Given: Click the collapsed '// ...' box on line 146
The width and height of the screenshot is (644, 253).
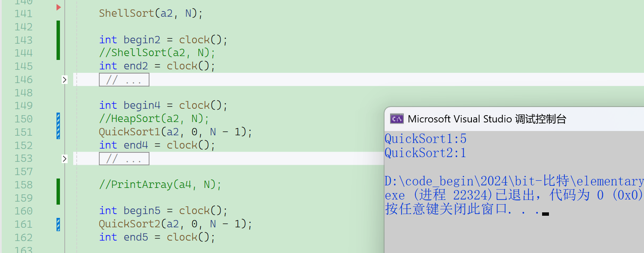Looking at the screenshot, I should click(124, 80).
